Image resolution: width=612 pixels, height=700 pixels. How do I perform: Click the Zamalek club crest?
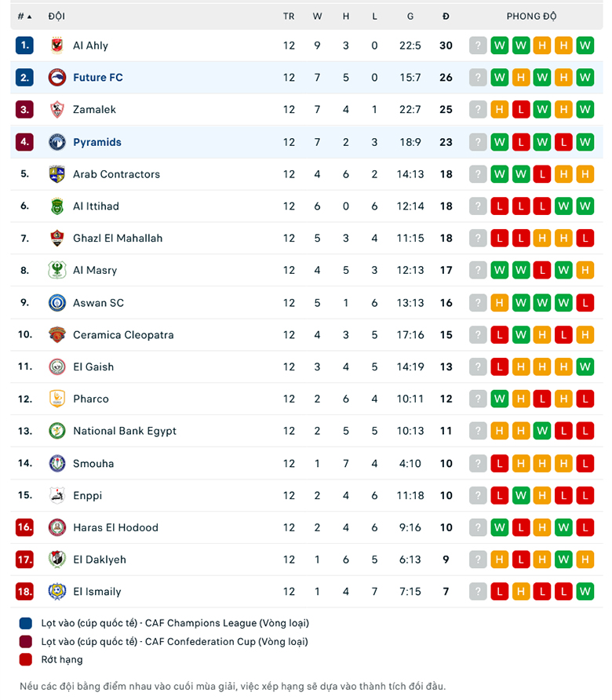(x=56, y=110)
